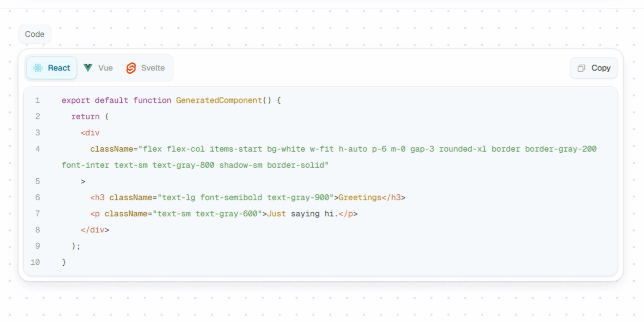Click line number 10 in the gutter
This screenshot has width=644, height=322.
pyautogui.click(x=35, y=262)
